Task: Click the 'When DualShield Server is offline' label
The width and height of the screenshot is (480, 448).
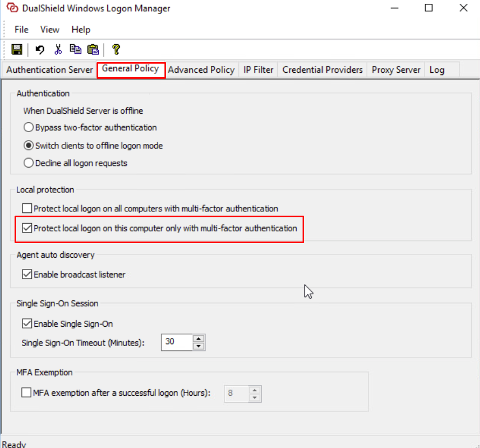Action: coord(83,111)
